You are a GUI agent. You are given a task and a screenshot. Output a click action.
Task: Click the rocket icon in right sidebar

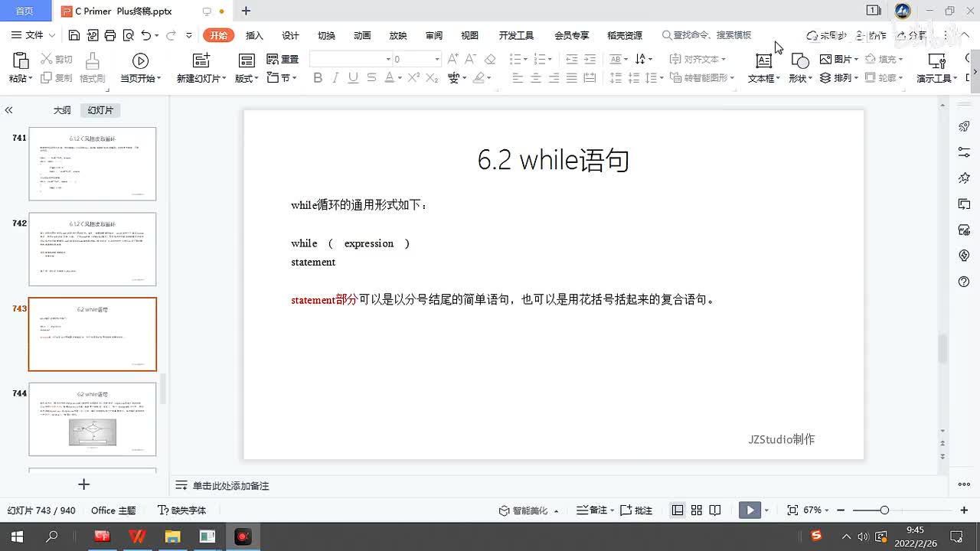964,126
